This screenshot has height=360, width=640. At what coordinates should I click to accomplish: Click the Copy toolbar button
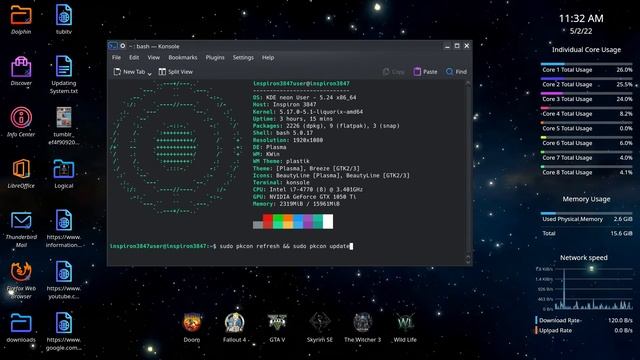(x=393, y=72)
